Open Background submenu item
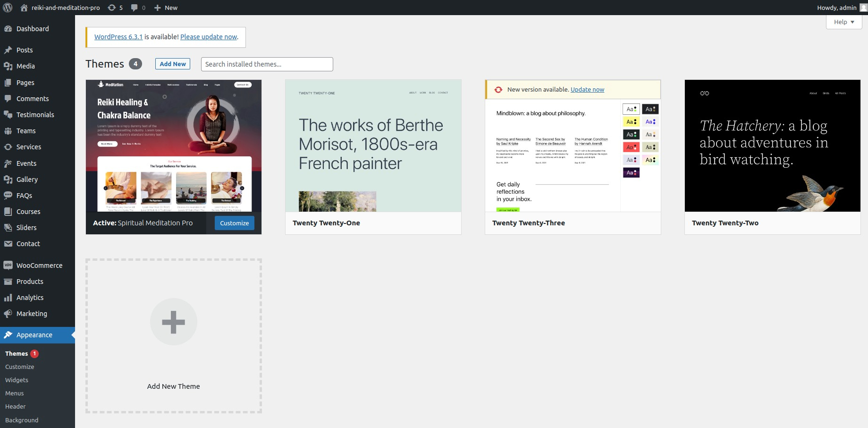868x428 pixels. coord(22,420)
